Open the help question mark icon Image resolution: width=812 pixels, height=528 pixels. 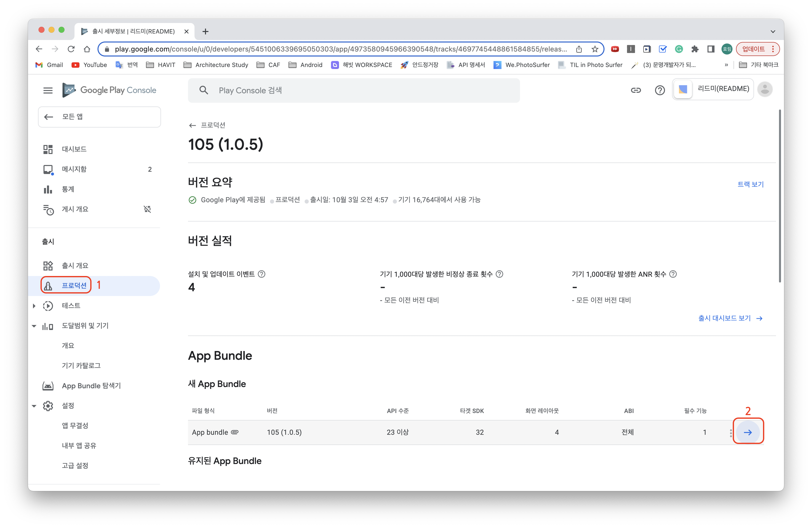coord(660,90)
